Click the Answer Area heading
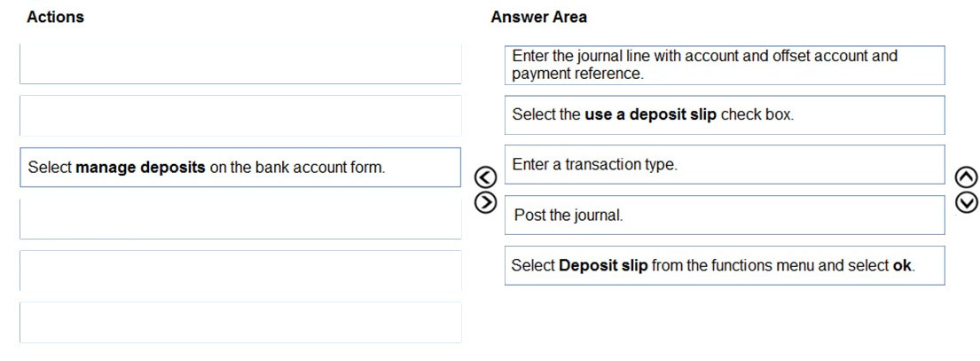Viewport: 980px width, 361px height. pyautogui.click(x=538, y=18)
